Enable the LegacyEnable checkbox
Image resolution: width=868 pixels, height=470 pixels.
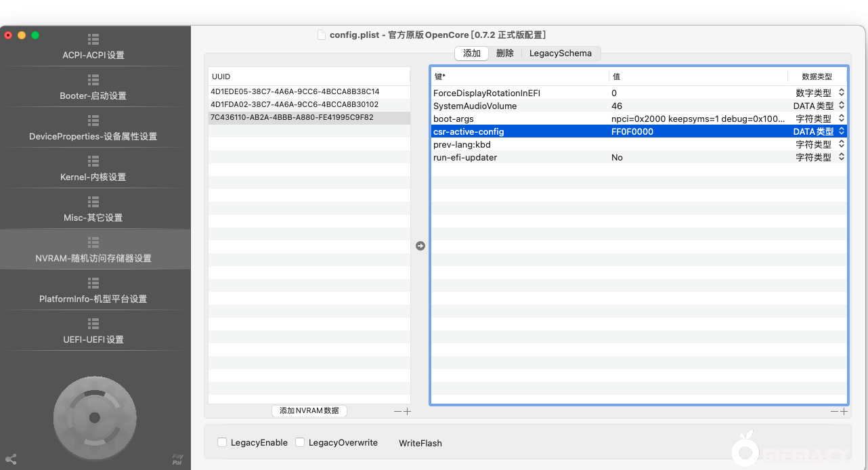coord(222,442)
